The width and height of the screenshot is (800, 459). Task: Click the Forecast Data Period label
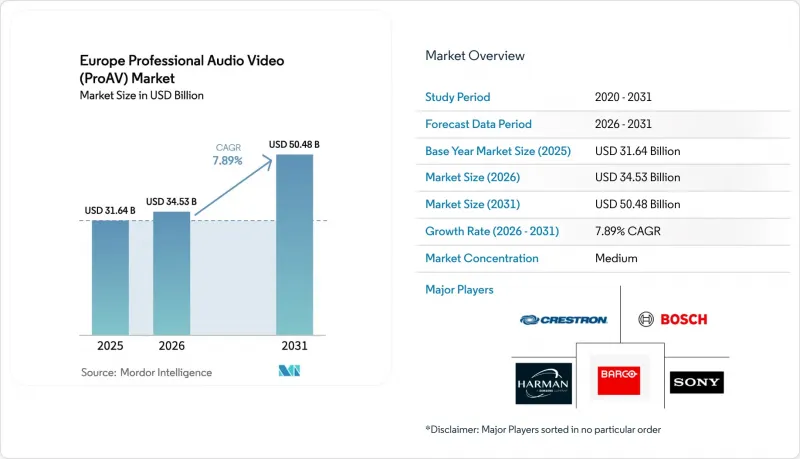(x=478, y=124)
